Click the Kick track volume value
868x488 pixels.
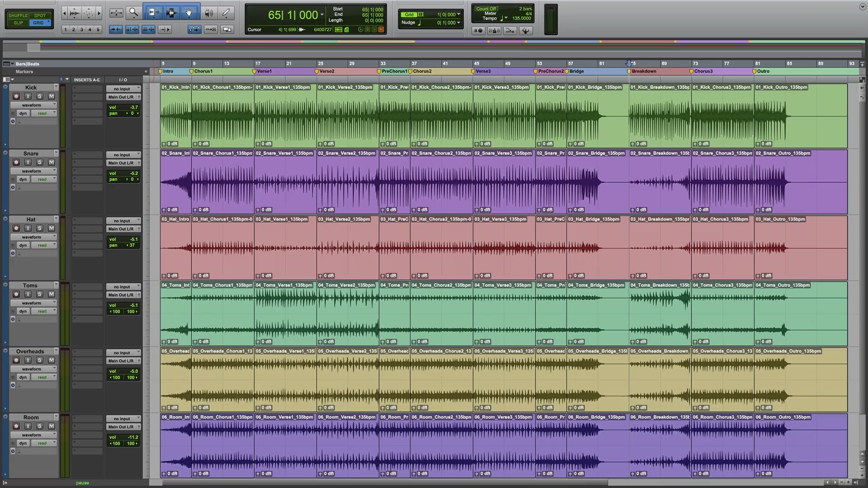(133, 108)
